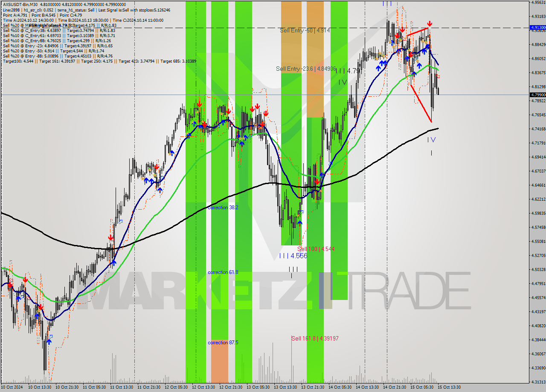Click the 'Sell Entry -23.6 | 4.84906' chart label
The image size is (546, 392).
(x=306, y=69)
